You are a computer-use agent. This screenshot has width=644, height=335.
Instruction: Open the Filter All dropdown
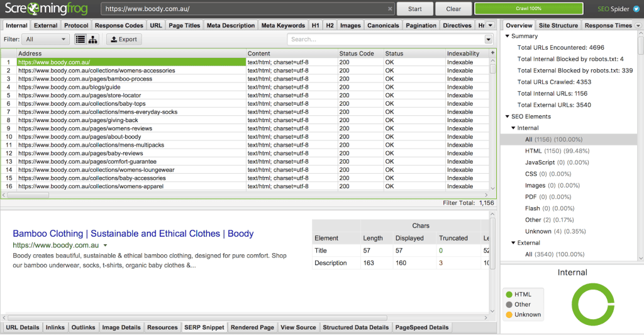point(45,40)
